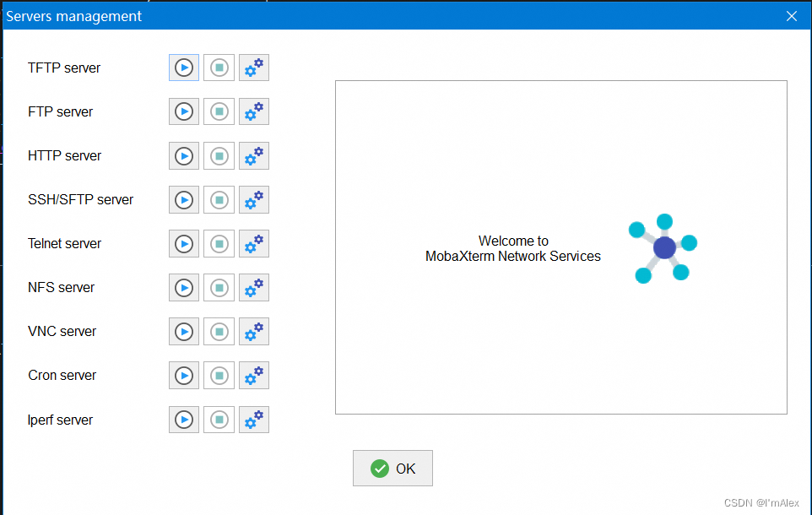Stop the TFTP server
This screenshot has width=812, height=515.
click(x=219, y=68)
